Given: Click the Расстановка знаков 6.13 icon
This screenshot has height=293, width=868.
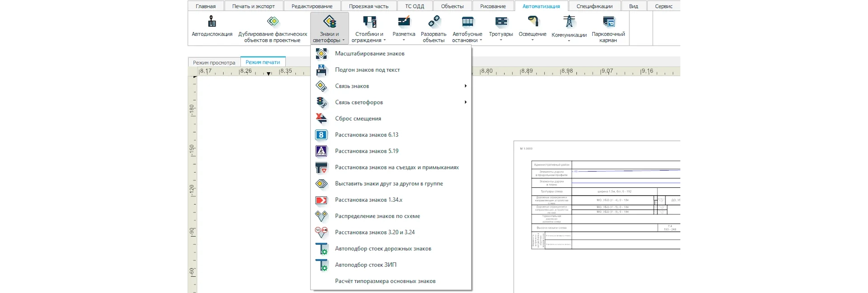Looking at the screenshot, I should [x=321, y=135].
